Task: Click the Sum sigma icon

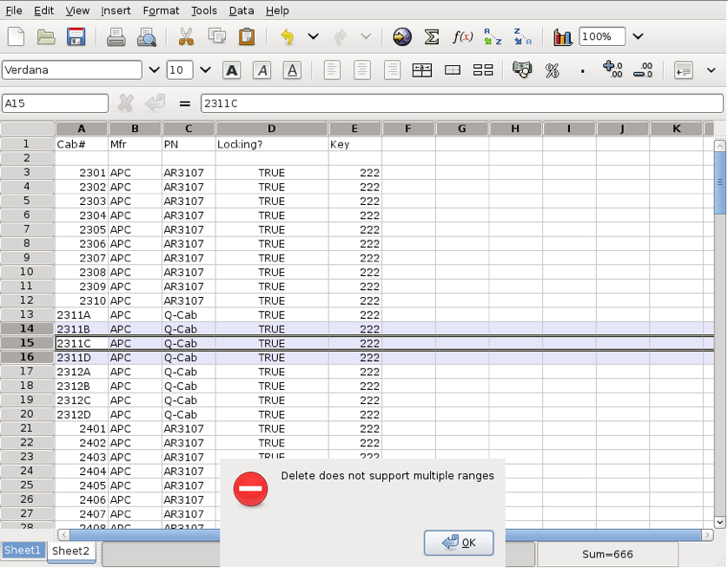Action: [432, 36]
